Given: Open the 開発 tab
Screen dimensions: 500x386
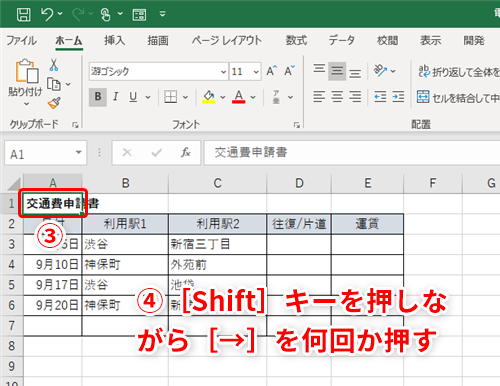Looking at the screenshot, I should (x=474, y=40).
